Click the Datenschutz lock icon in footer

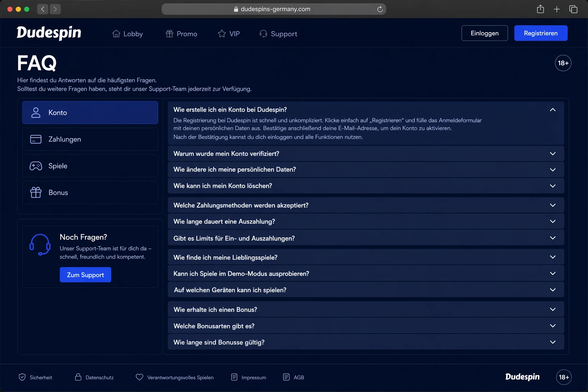pyautogui.click(x=78, y=377)
